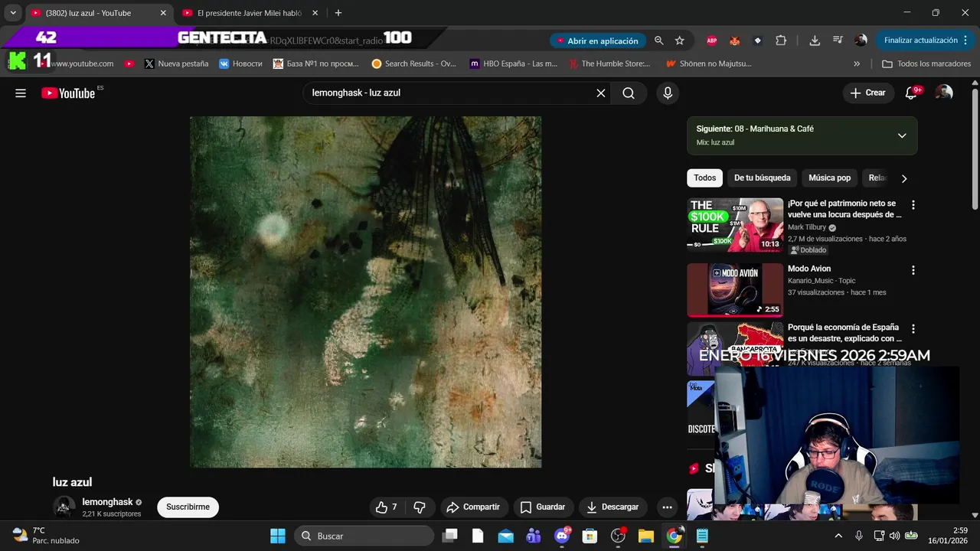Open Chrome media controls
Screen dimensions: 980x551
pos(838,41)
